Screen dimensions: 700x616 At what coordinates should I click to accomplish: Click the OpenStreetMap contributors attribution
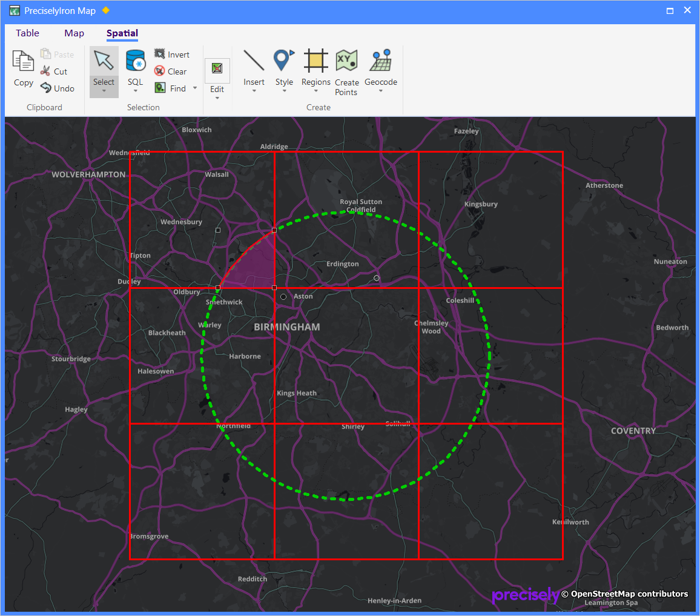coord(624,594)
